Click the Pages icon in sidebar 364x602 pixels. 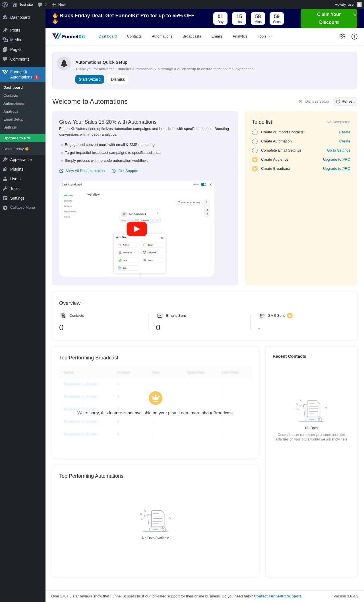pos(5,49)
